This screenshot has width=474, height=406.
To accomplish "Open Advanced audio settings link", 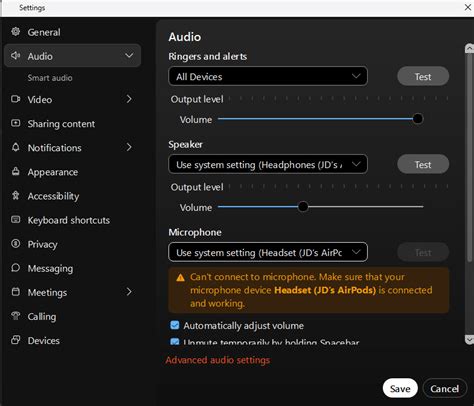I will pos(218,360).
